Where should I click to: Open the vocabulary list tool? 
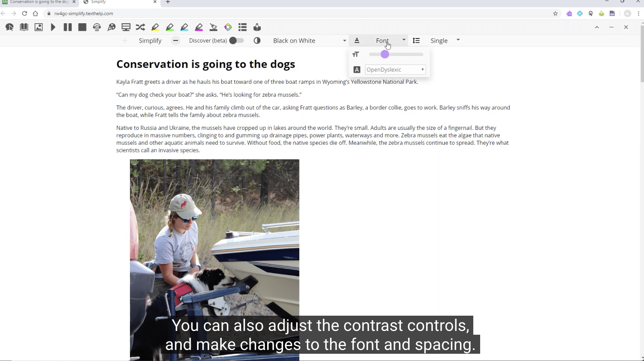tap(242, 27)
